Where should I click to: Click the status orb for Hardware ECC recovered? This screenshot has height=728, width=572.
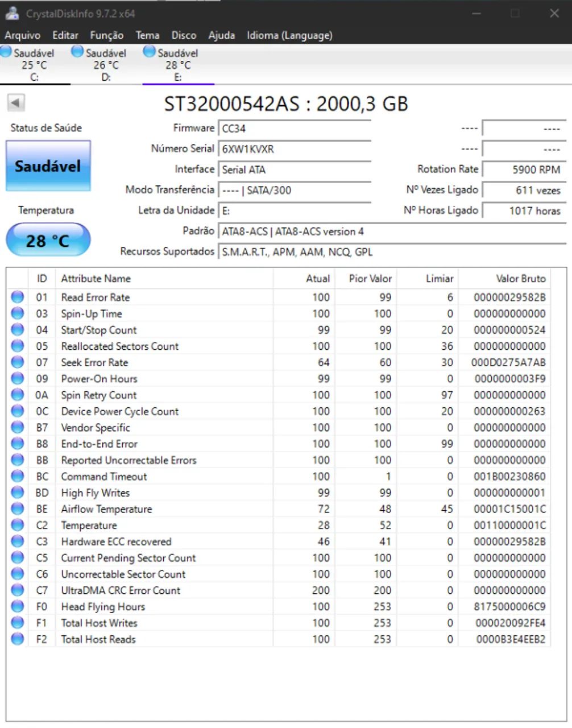pos(18,541)
